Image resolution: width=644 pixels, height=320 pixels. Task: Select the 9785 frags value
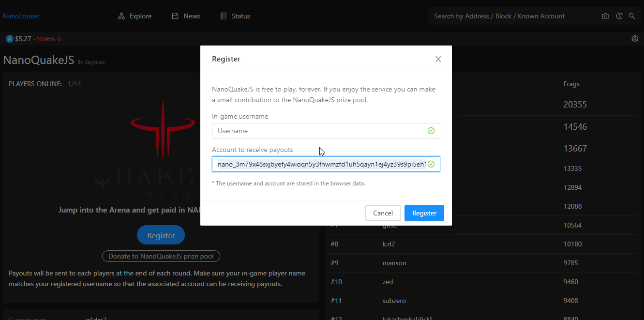[571, 263]
